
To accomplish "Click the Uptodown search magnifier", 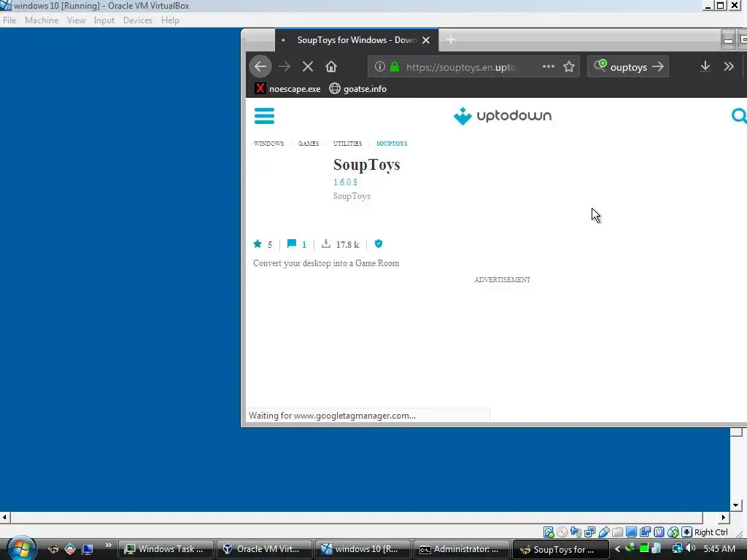I will point(739,116).
